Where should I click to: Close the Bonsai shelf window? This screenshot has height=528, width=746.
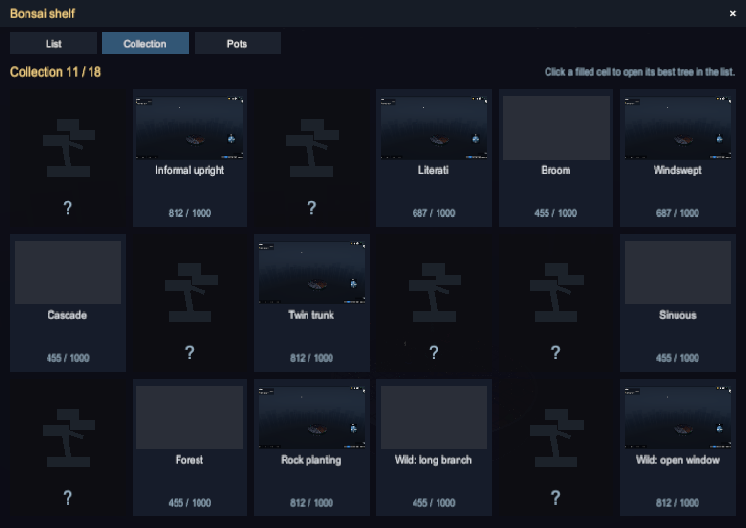[733, 13]
